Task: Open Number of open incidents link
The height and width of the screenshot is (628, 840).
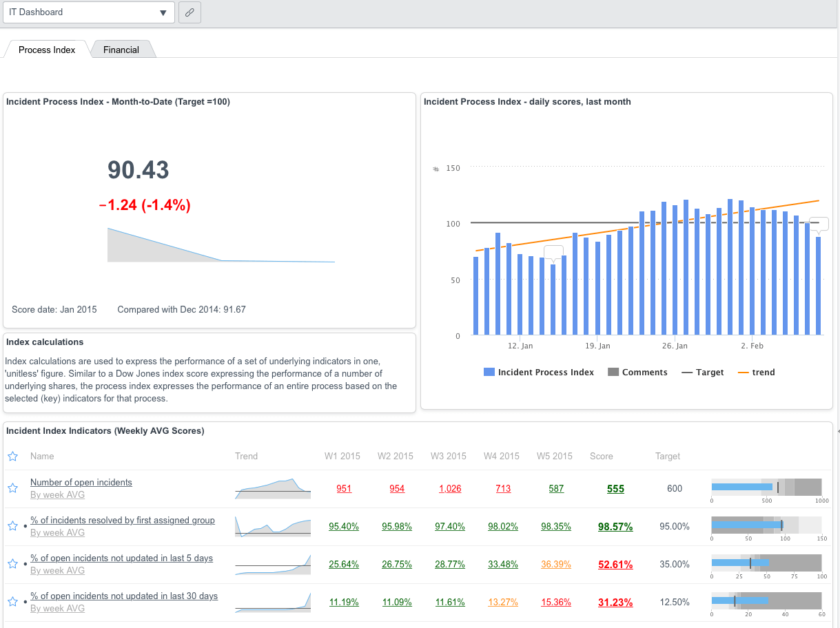Action: (81, 482)
